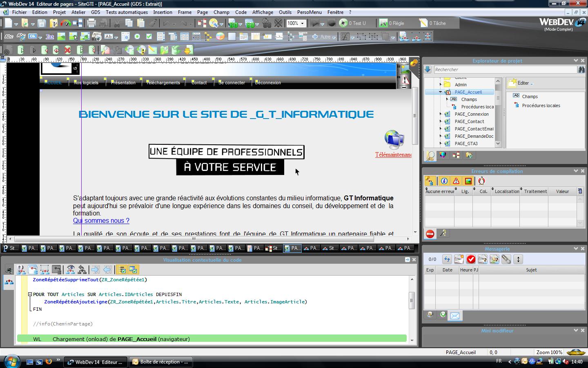Toggle the first yellow highlighted code-view option
This screenshot has width=588, height=368.
pos(122,269)
